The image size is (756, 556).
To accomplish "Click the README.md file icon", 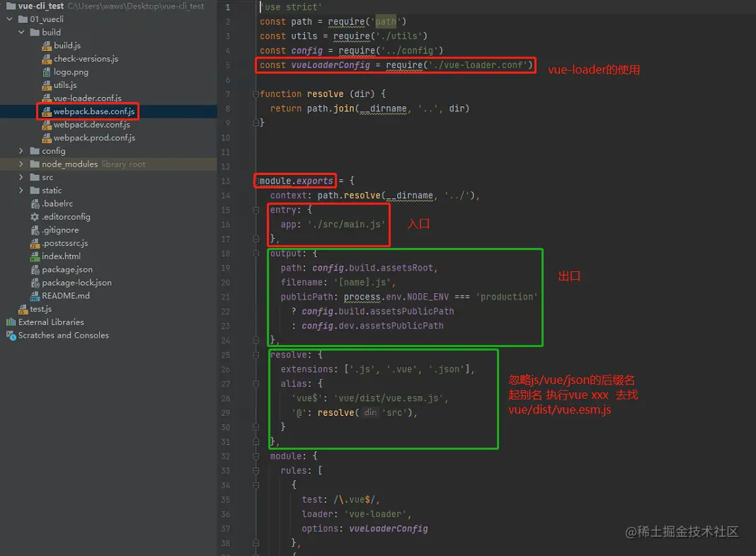I will pos(35,296).
